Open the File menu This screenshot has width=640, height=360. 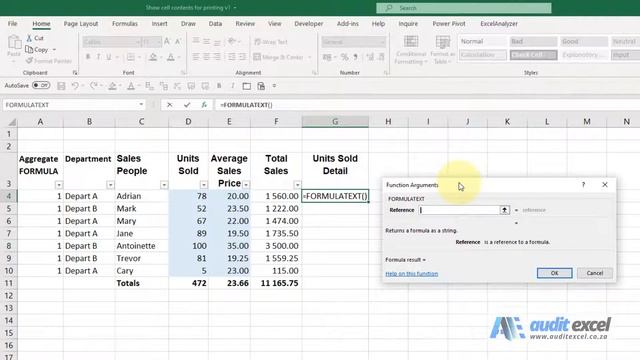click(13, 24)
